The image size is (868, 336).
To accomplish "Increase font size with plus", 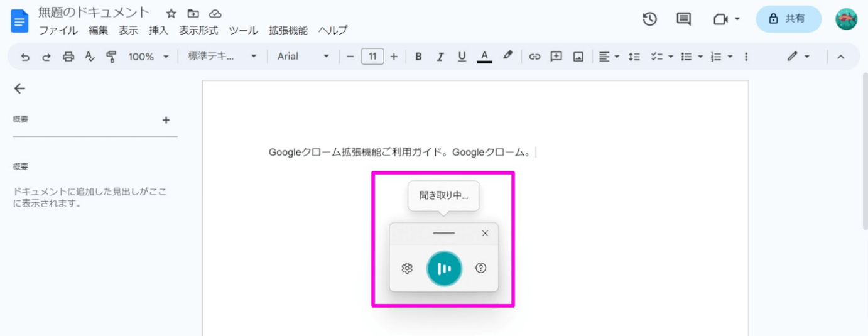I will (394, 57).
